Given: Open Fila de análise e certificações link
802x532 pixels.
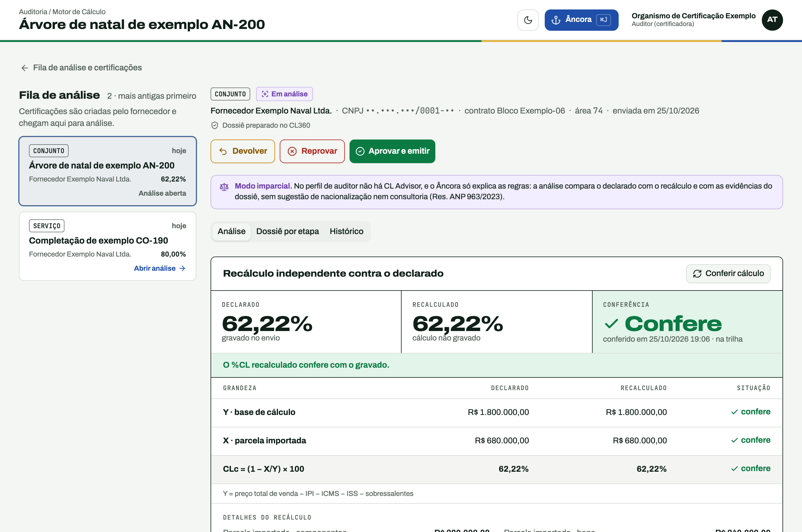Looking at the screenshot, I should [87, 67].
